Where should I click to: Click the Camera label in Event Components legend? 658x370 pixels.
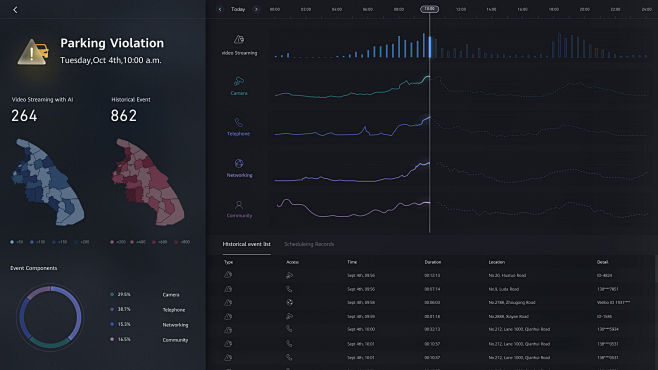[x=171, y=295]
